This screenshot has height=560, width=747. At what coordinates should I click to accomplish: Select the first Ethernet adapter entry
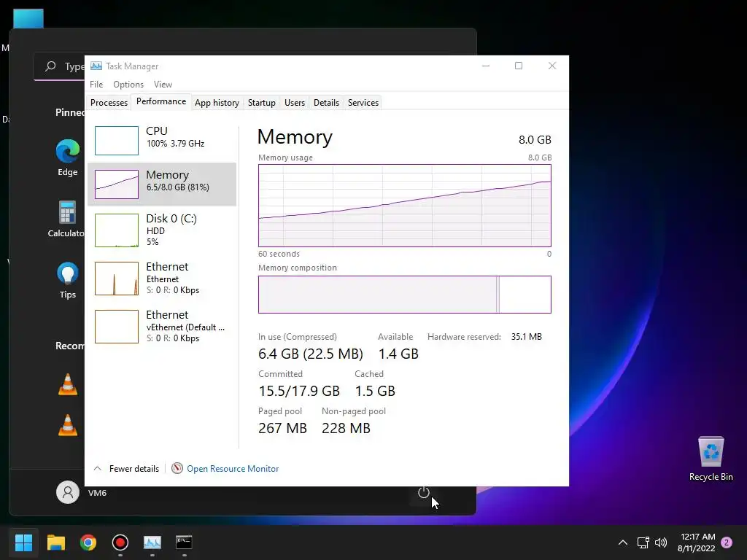tap(162, 279)
